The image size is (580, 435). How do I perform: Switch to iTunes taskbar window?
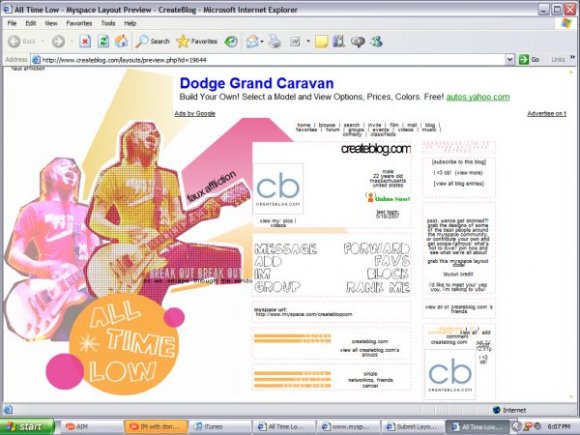220,426
